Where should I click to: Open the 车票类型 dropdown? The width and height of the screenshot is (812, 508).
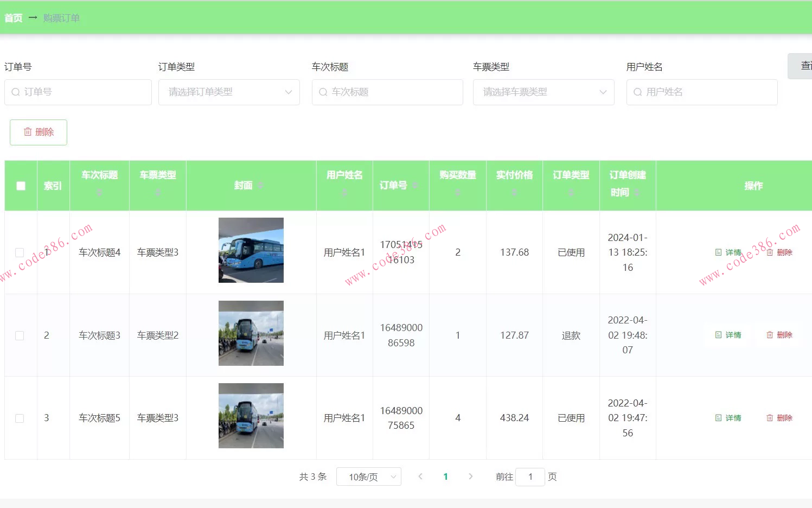[x=544, y=92]
